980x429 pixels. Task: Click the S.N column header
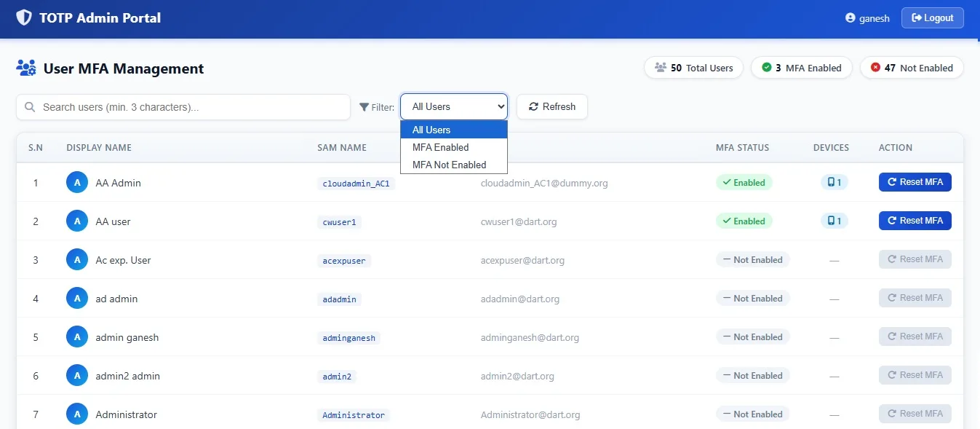click(x=36, y=147)
